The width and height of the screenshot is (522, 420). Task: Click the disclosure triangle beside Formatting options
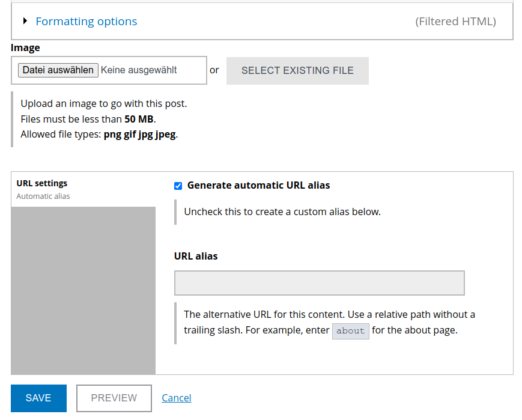click(x=24, y=20)
